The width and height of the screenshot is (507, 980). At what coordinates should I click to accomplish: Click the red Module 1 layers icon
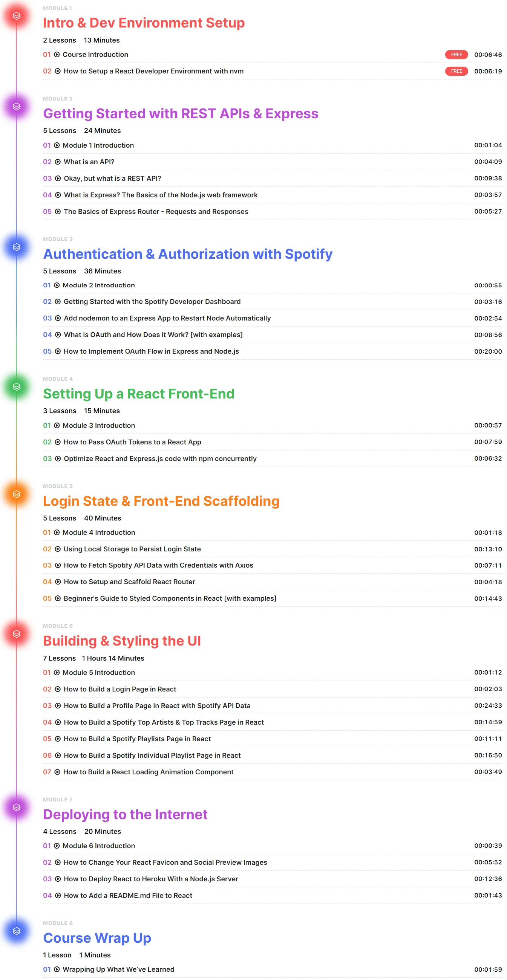tap(16, 16)
